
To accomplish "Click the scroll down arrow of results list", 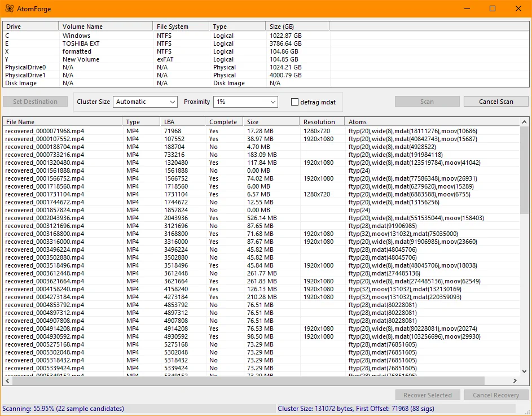I will point(525,371).
